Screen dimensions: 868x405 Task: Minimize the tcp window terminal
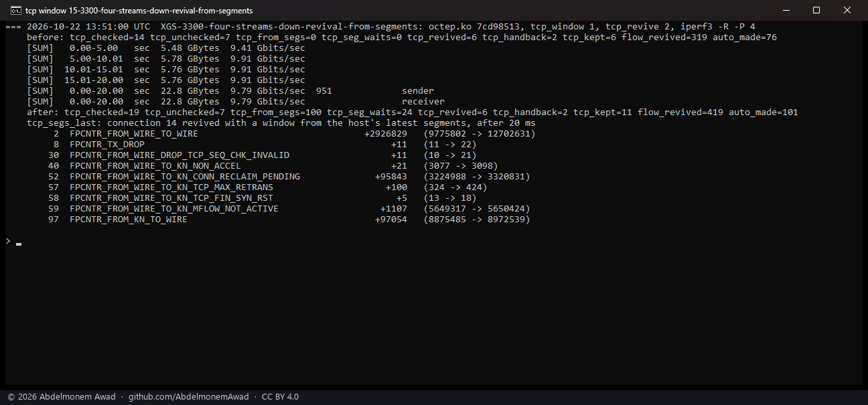pyautogui.click(x=786, y=10)
